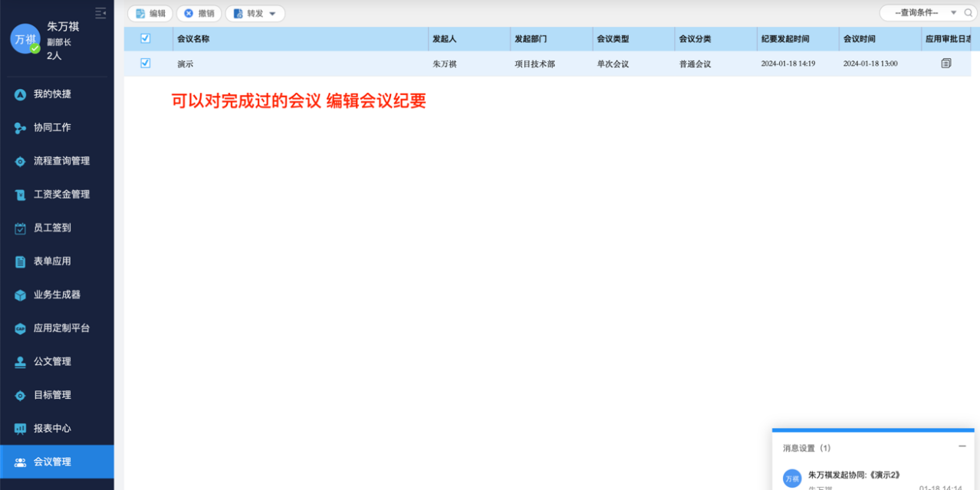The height and width of the screenshot is (490, 980).
Task: Click the 朱万祺 user avatar
Action: pyautogui.click(x=25, y=39)
